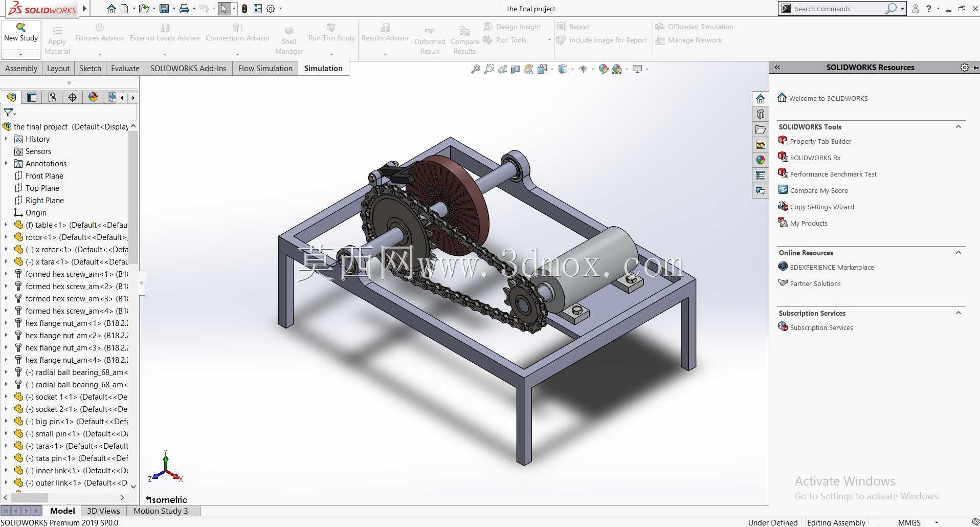The image size is (980, 527).
Task: Switch to the Assembly tab
Action: [21, 69]
